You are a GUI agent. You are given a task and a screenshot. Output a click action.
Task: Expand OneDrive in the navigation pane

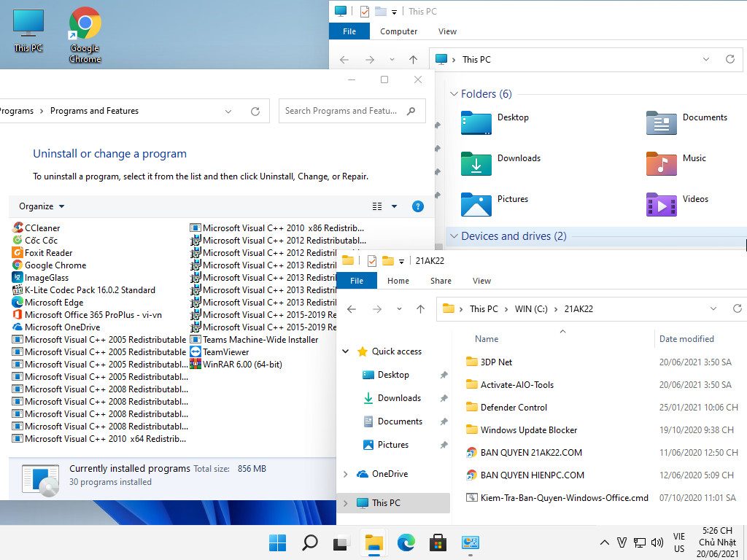345,474
